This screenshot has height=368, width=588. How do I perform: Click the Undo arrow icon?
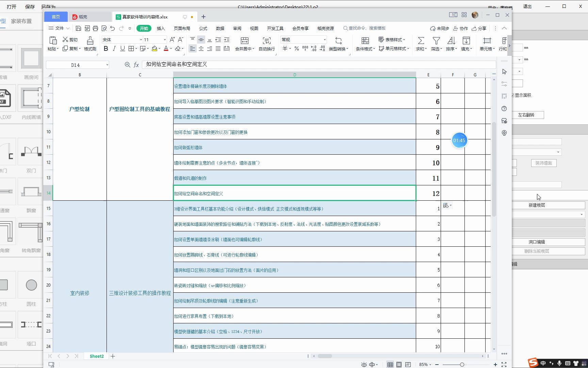[112, 28]
